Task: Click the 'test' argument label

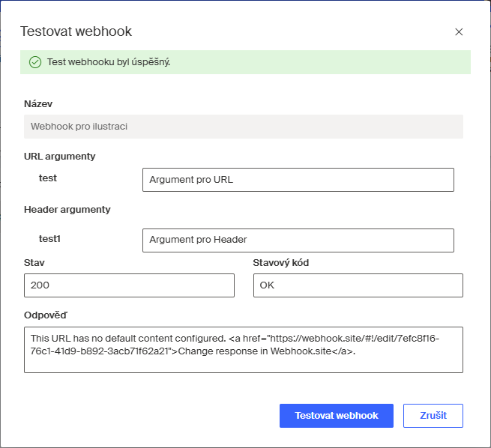Action: click(x=47, y=178)
